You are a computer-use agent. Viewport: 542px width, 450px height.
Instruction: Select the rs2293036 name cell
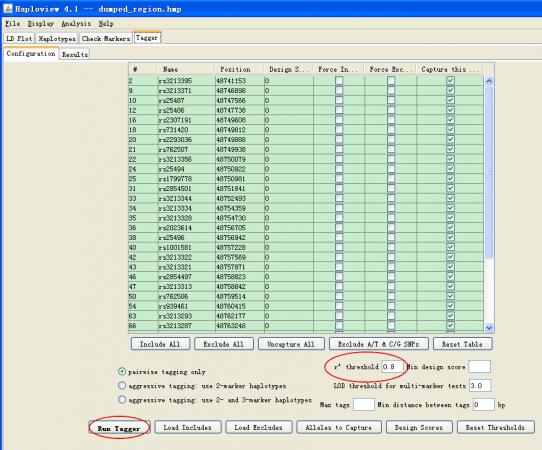pos(186,139)
